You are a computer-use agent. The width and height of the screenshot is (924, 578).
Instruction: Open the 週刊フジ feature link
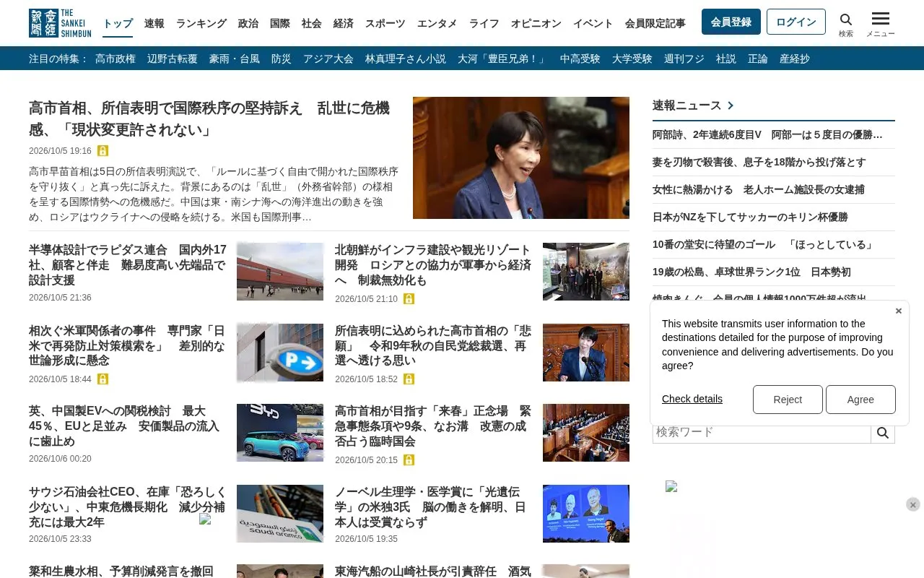click(684, 59)
